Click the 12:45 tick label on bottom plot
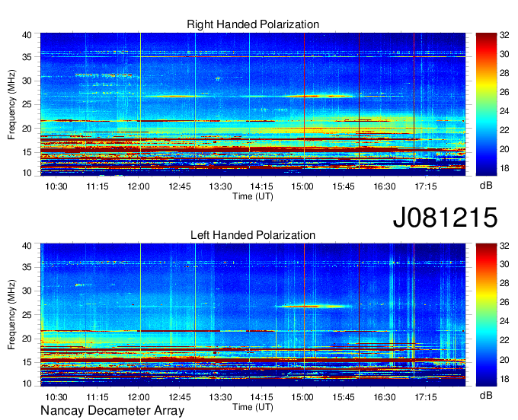This screenshot has height=420, width=518. click(x=180, y=397)
